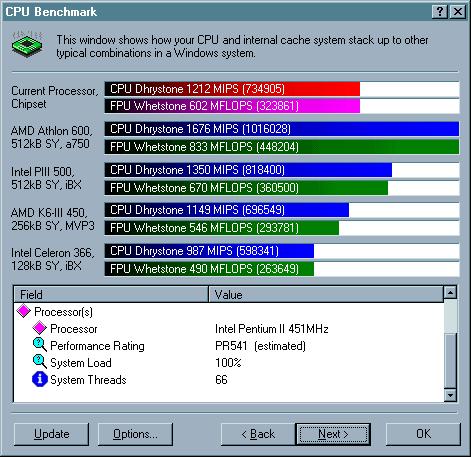Click the Athlon CPU Dhrystone 1676 MIPS bar
Viewport: 471px width, 457px height.
coord(282,129)
